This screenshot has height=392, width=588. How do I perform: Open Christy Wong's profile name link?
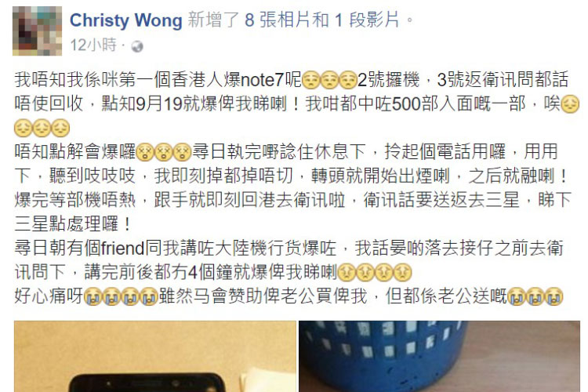pyautogui.click(x=125, y=20)
